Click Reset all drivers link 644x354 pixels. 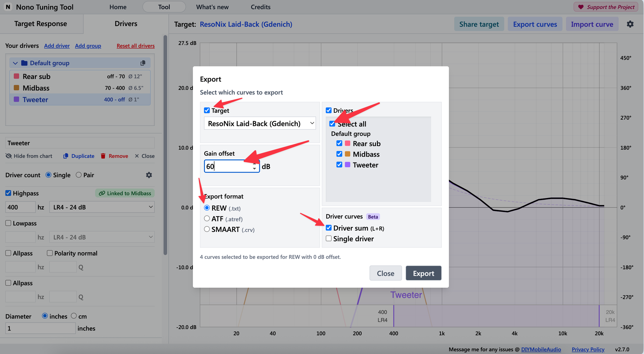(x=135, y=46)
